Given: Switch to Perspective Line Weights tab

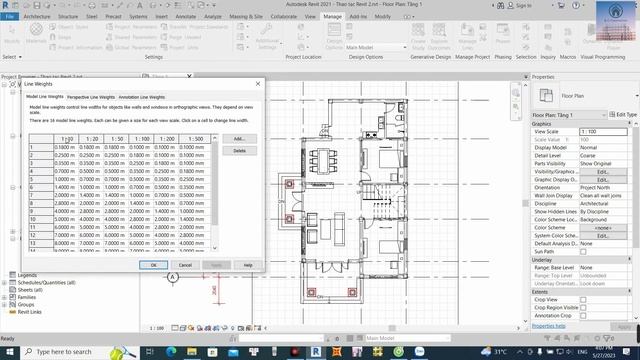Looking at the screenshot, I should [91, 97].
